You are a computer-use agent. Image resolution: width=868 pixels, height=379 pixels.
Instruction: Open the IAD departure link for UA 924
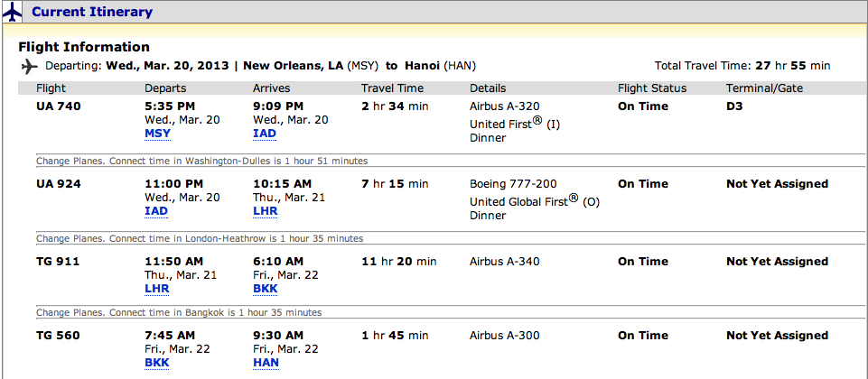(x=156, y=211)
